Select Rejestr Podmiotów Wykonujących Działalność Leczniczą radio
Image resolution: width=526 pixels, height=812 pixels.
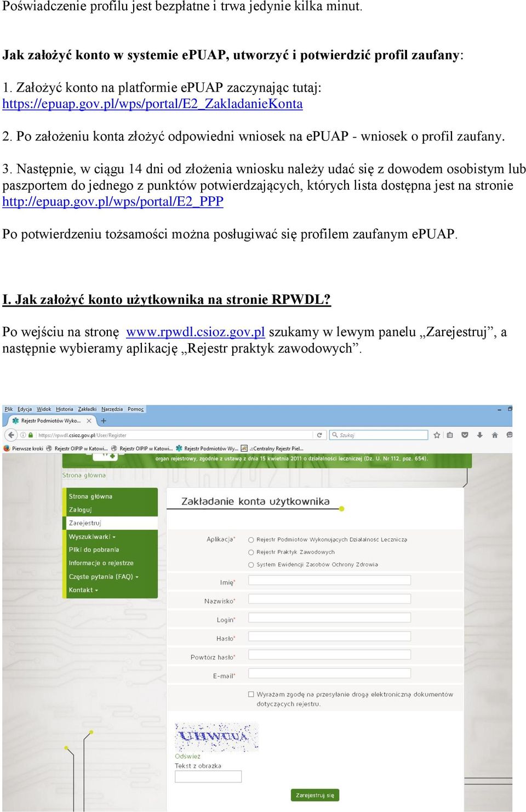(x=251, y=540)
